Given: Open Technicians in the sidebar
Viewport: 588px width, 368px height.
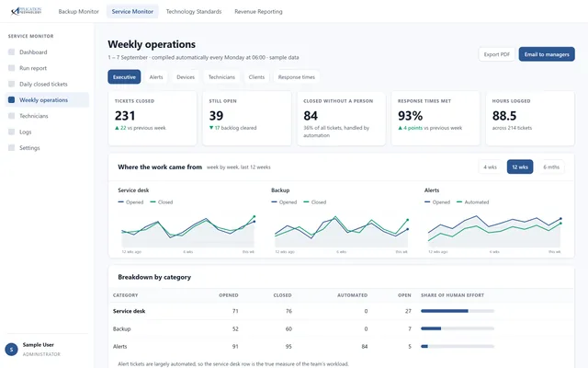Looking at the screenshot, I should [47, 116].
